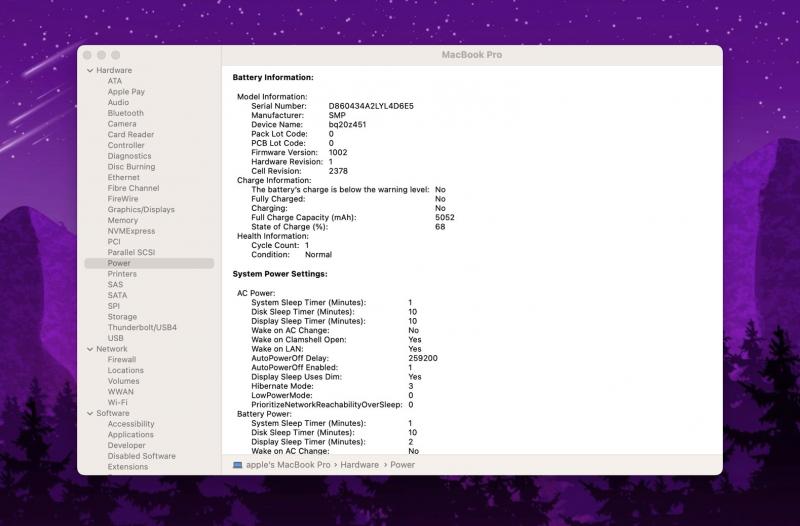This screenshot has width=800, height=526.
Task: Select Extensions under Software
Action: [x=128, y=467]
